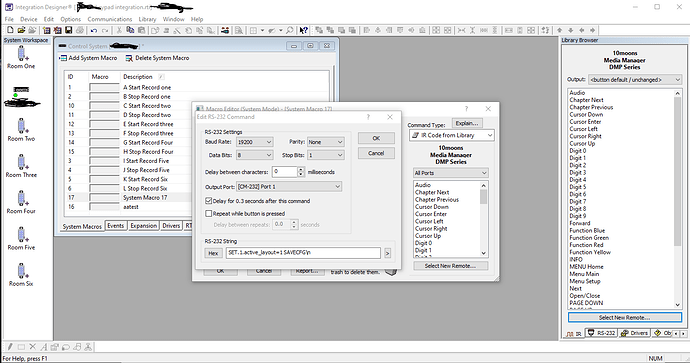This screenshot has height=363, width=690.
Task: Select 'System Macro 17' row in macro list
Action: point(128,198)
